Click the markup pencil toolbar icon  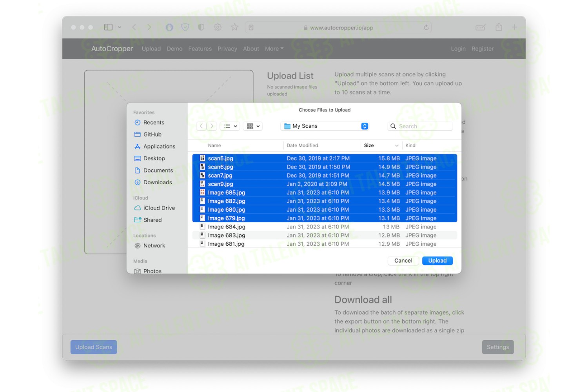coord(480,27)
